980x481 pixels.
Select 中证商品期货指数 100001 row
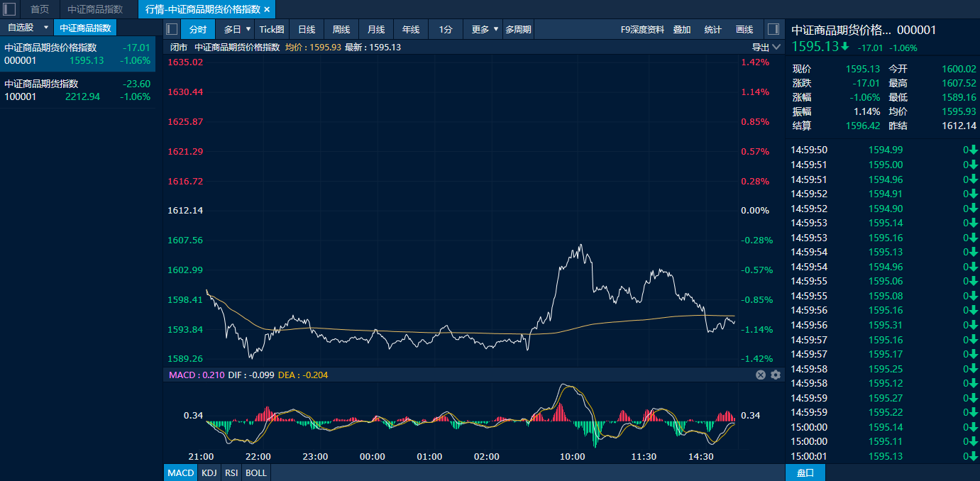tap(77, 90)
